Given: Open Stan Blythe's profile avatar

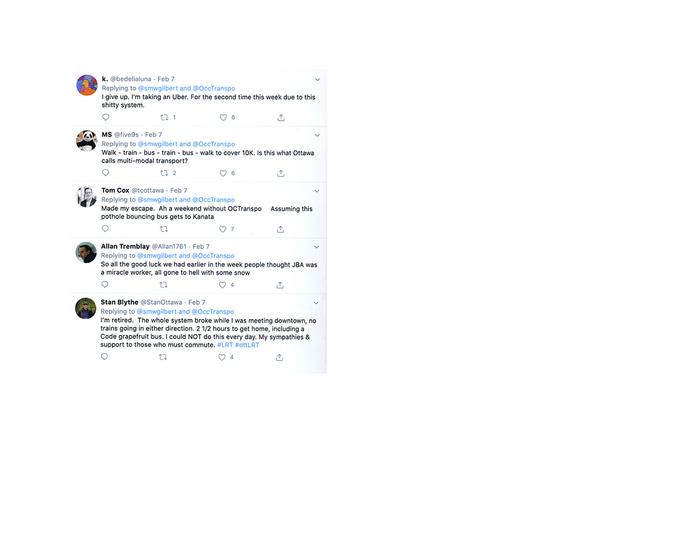Looking at the screenshot, I should pyautogui.click(x=86, y=308).
